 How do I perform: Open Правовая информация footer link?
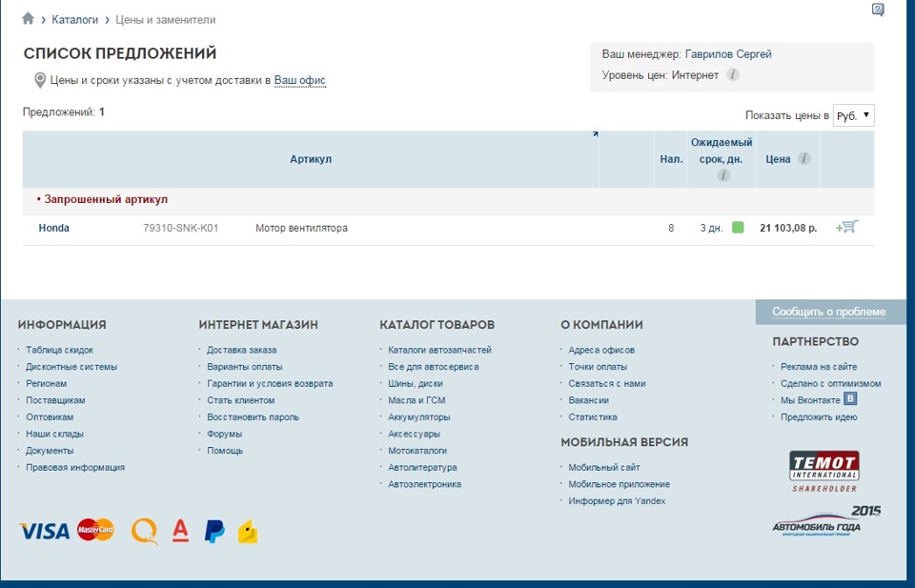pos(75,468)
